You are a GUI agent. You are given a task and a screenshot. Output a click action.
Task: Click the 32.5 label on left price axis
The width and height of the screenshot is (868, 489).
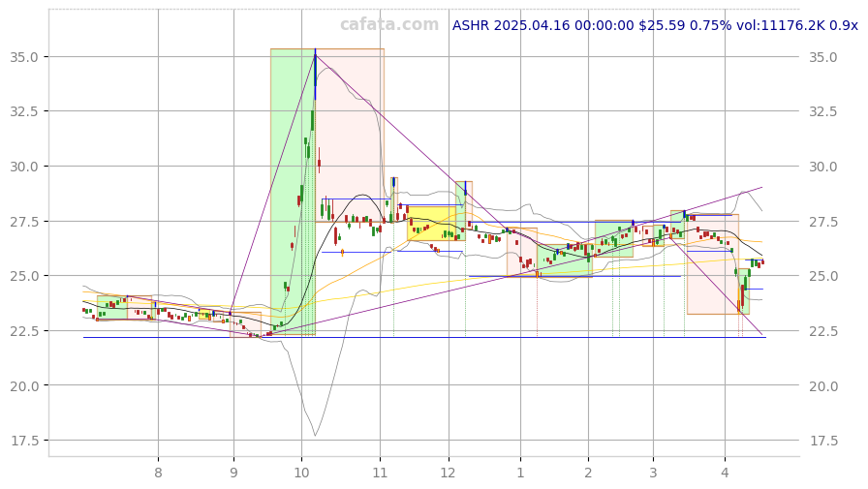[x=24, y=111]
